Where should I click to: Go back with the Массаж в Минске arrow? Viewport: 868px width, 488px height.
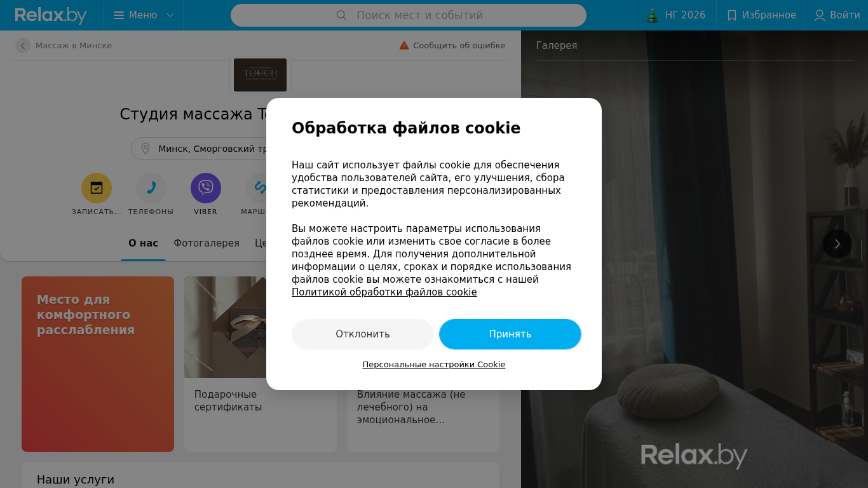(x=23, y=46)
